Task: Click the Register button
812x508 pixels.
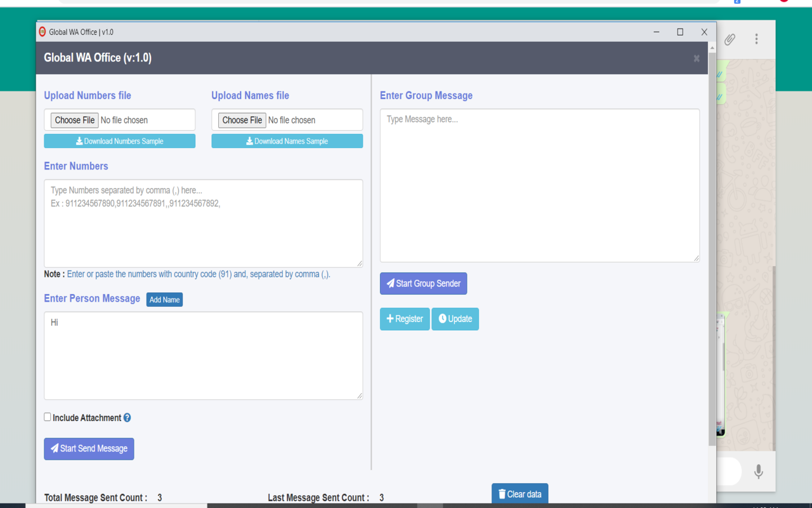Action: pyautogui.click(x=405, y=319)
